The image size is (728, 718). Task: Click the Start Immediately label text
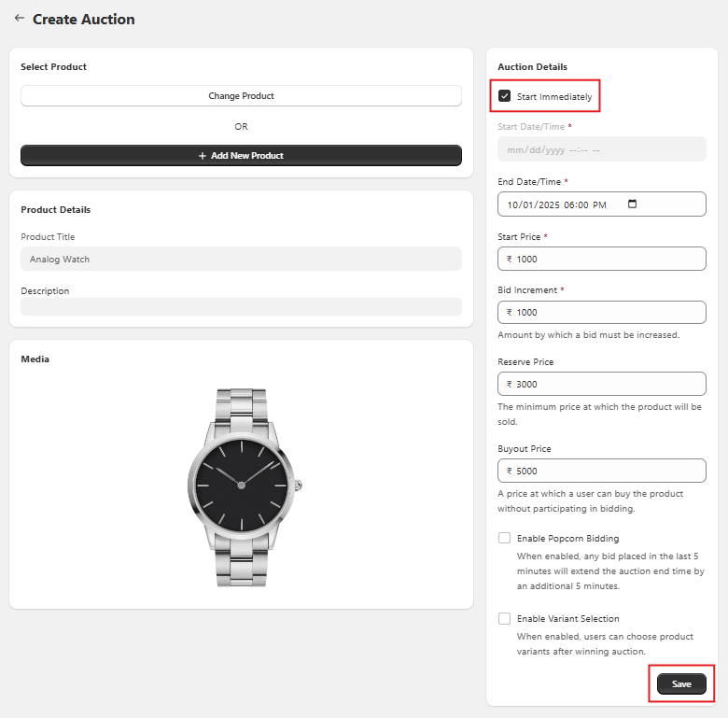pos(554,97)
